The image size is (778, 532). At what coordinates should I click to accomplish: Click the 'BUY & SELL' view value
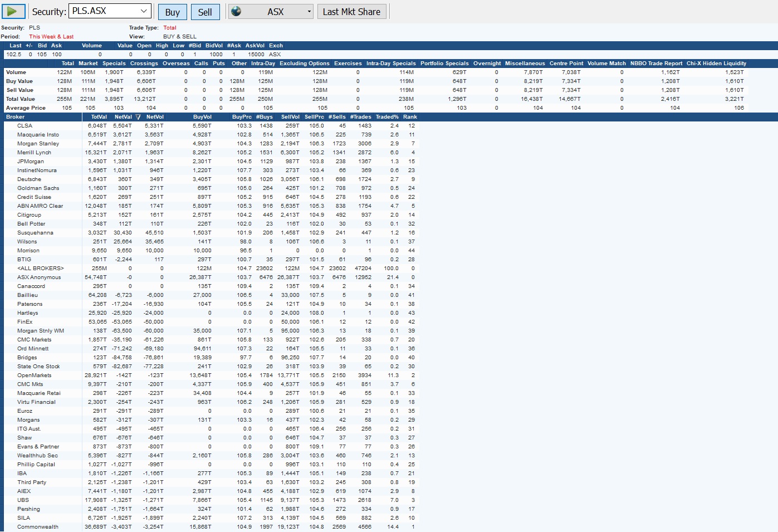[x=180, y=37]
